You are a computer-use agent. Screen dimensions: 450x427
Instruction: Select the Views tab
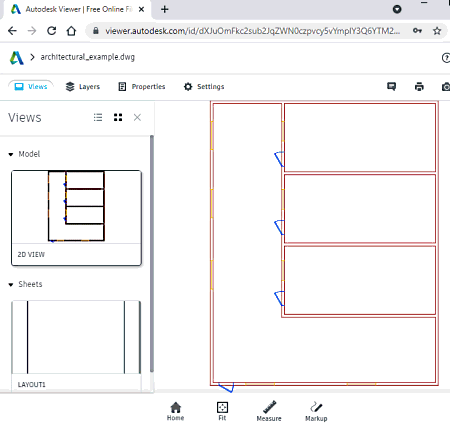pyautogui.click(x=31, y=87)
